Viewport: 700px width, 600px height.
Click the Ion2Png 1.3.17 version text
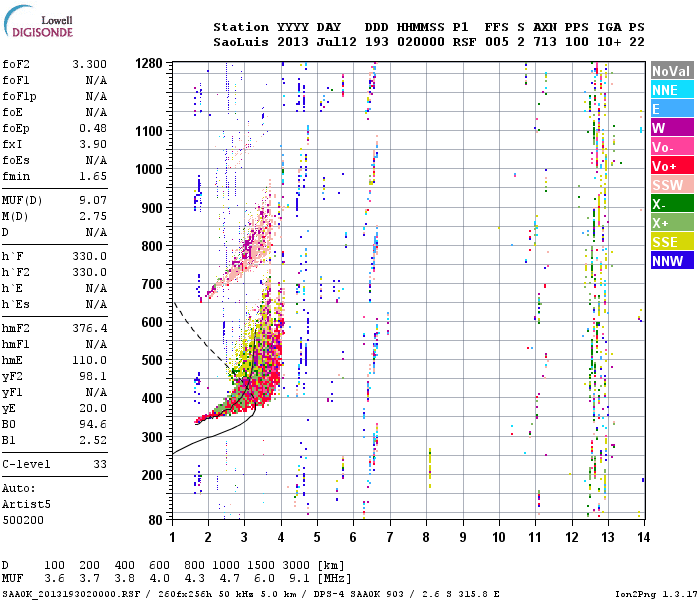click(656, 594)
